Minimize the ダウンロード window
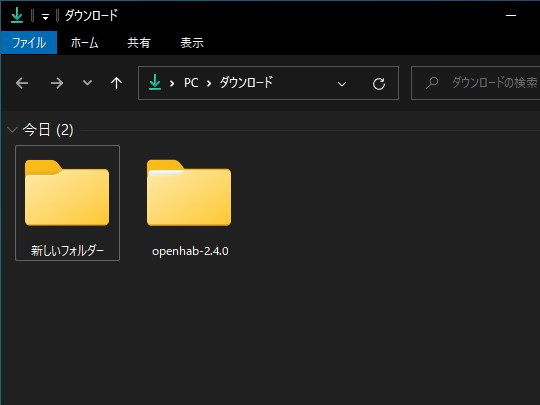Screen dimensions: 540x405 click(x=511, y=15)
